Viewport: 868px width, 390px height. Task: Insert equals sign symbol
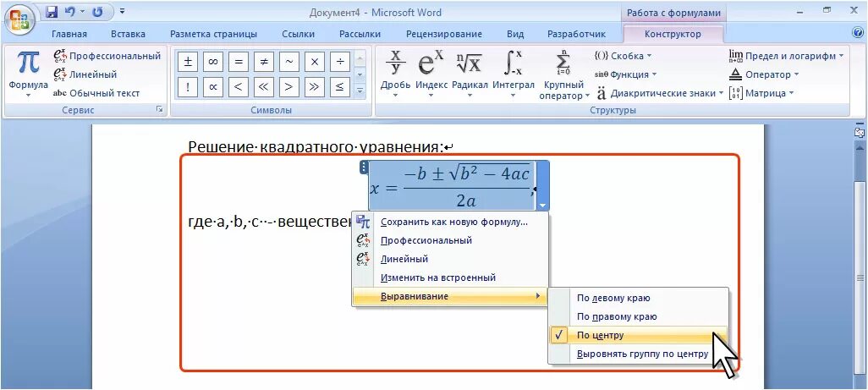pyautogui.click(x=239, y=62)
